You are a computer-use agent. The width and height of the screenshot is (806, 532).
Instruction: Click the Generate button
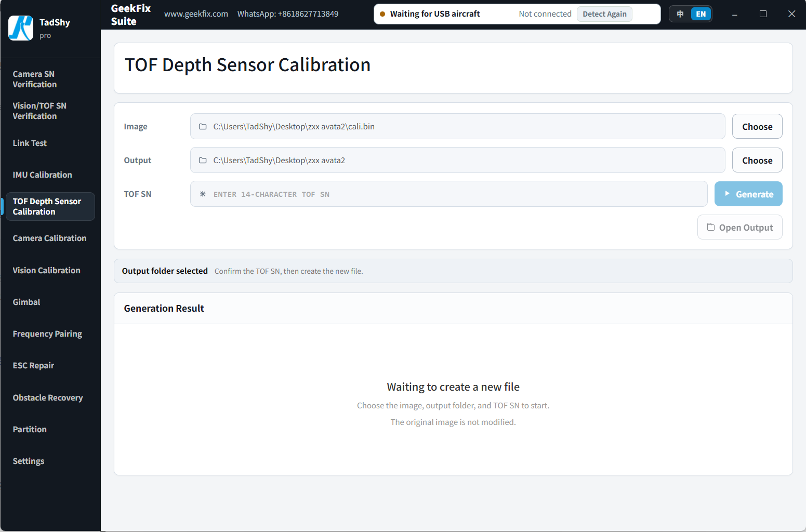click(748, 194)
